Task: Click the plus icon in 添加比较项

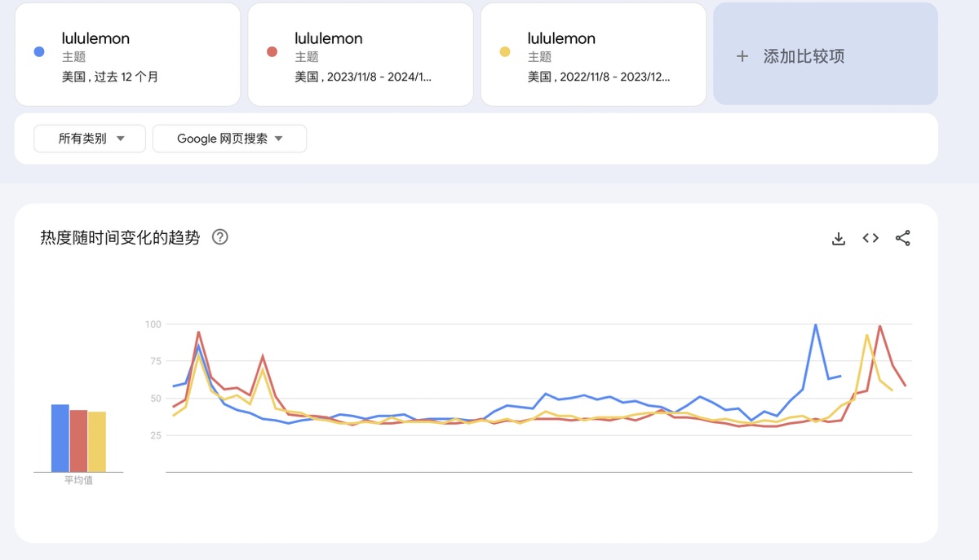Action: tap(742, 56)
